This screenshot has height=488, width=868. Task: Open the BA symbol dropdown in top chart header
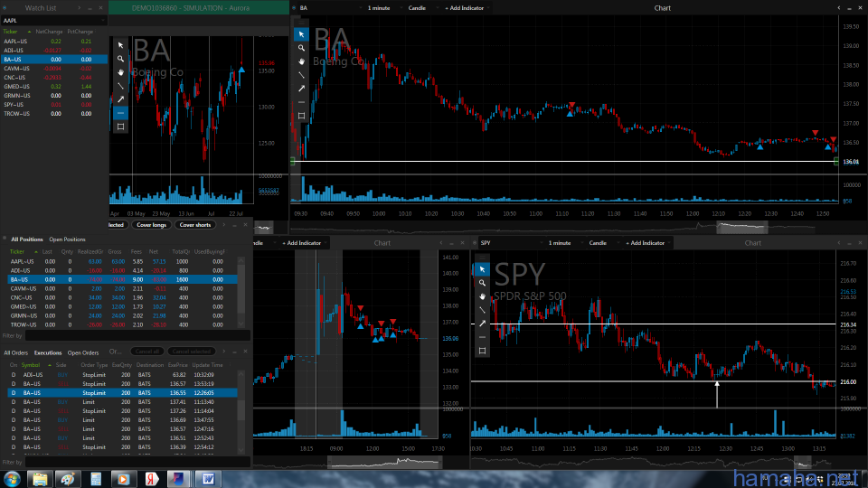tap(331, 8)
